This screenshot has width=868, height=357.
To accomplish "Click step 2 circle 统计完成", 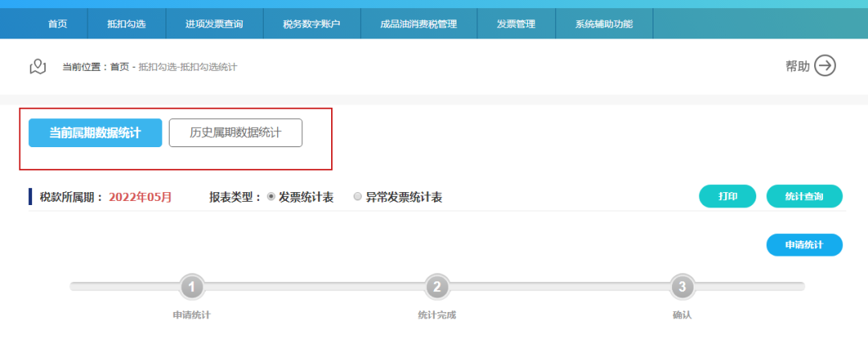I will (436, 286).
